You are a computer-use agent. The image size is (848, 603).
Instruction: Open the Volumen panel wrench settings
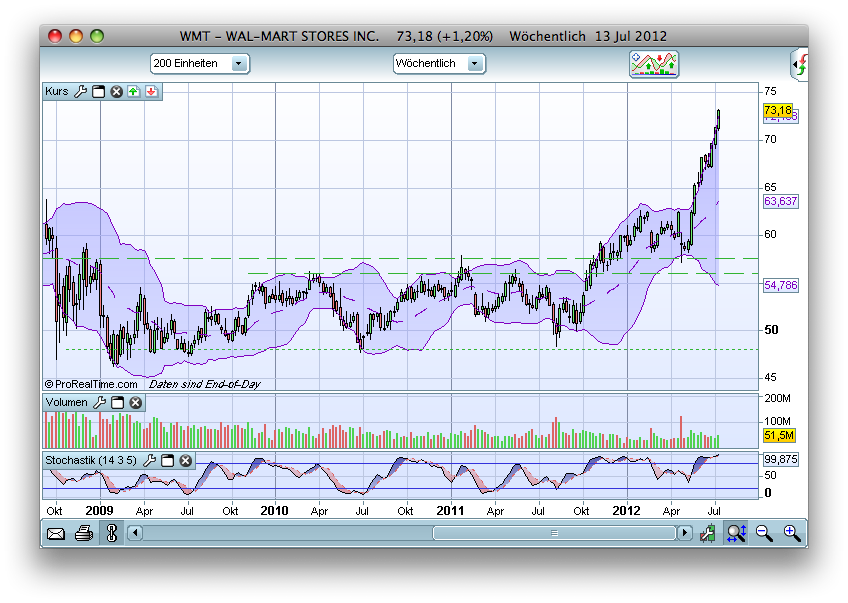pos(100,402)
